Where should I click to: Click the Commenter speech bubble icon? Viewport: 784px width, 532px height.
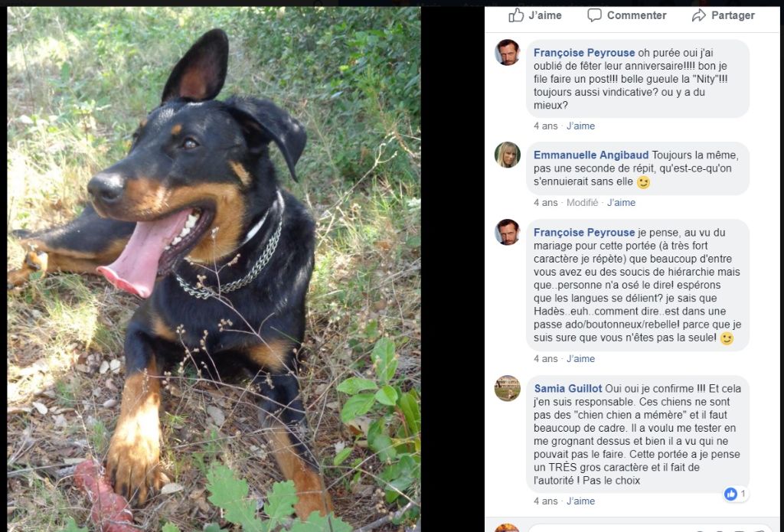(594, 15)
